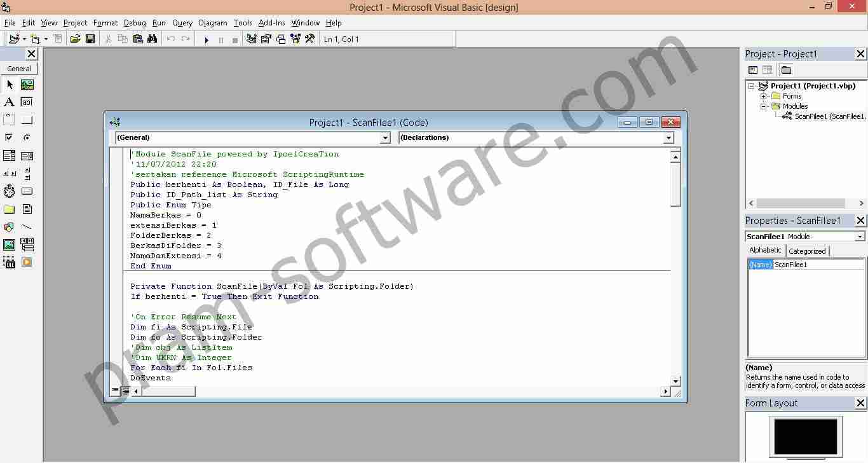Open the Project menu
The image size is (868, 463).
pyautogui.click(x=75, y=23)
